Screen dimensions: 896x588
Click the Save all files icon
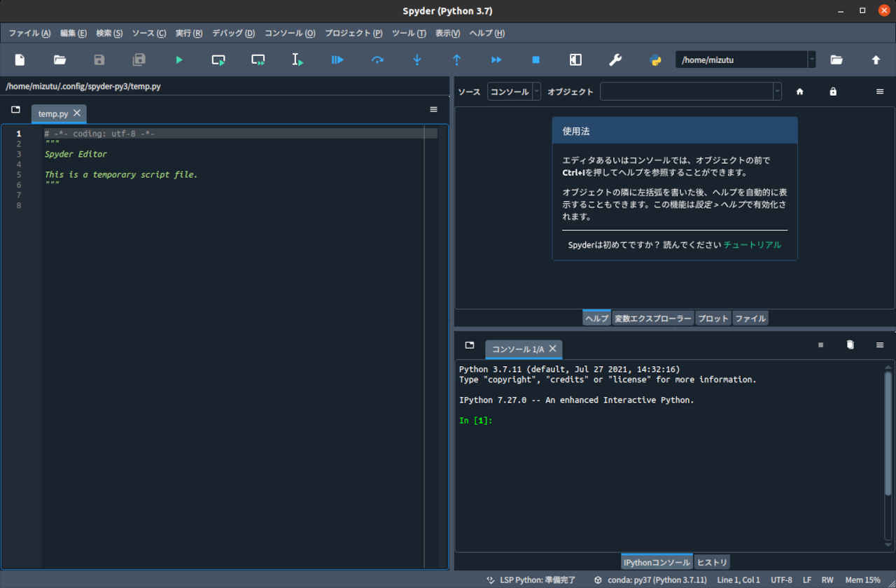[x=139, y=60]
